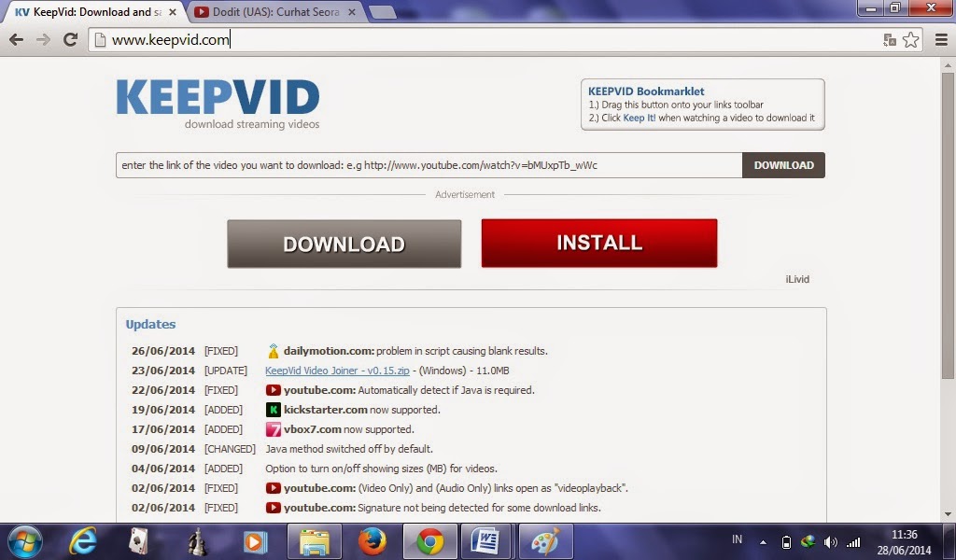
Task: Launch Internet Explorer from the taskbar
Action: point(83,541)
